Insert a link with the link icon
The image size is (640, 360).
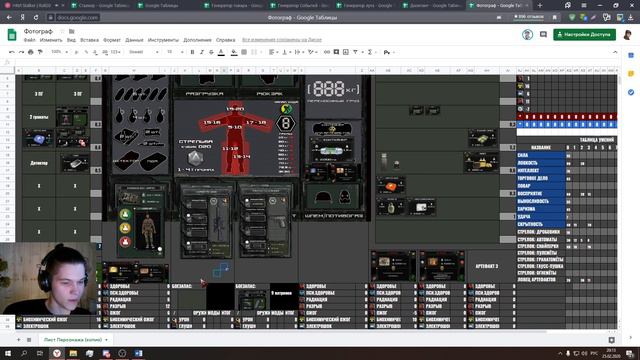[x=327, y=52]
